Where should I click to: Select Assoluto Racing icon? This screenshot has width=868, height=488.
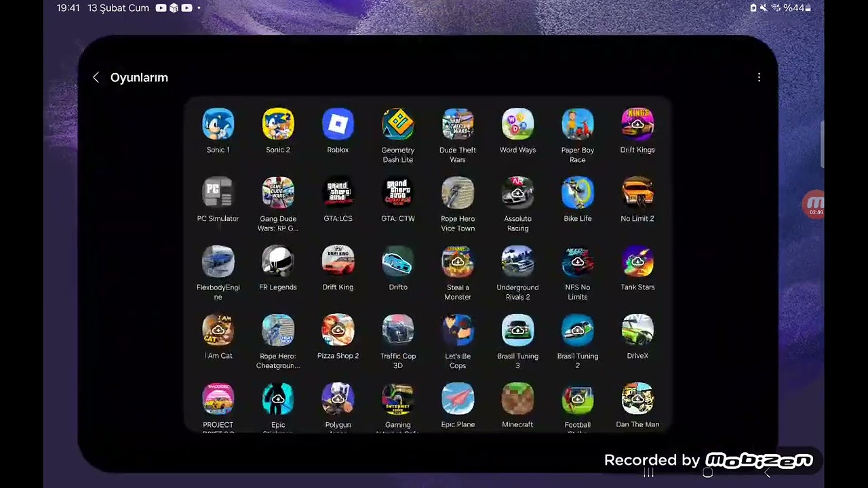[x=517, y=193]
